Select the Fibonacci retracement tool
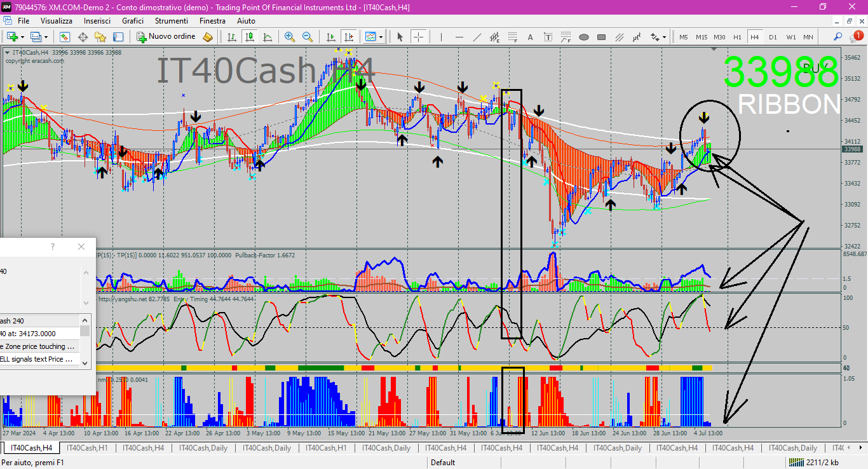Image resolution: width=868 pixels, height=469 pixels. (513, 37)
